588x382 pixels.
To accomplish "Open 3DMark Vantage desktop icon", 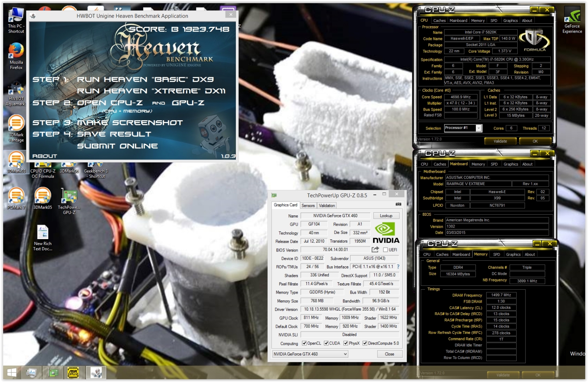I will pyautogui.click(x=16, y=129).
